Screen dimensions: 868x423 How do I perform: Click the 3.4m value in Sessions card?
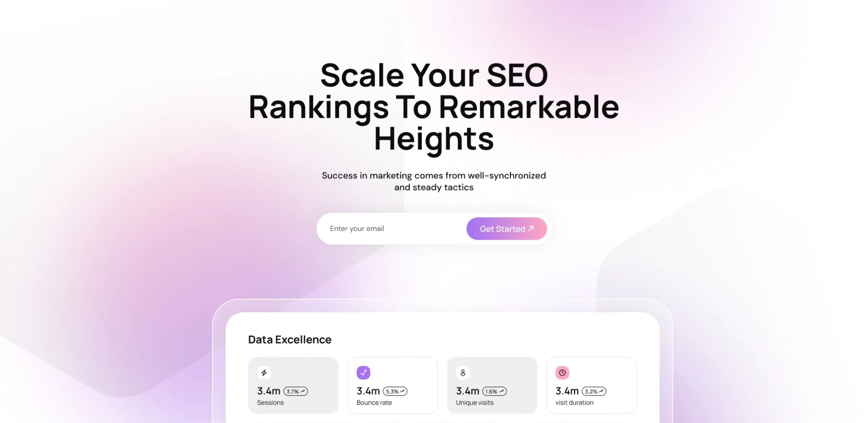269,391
